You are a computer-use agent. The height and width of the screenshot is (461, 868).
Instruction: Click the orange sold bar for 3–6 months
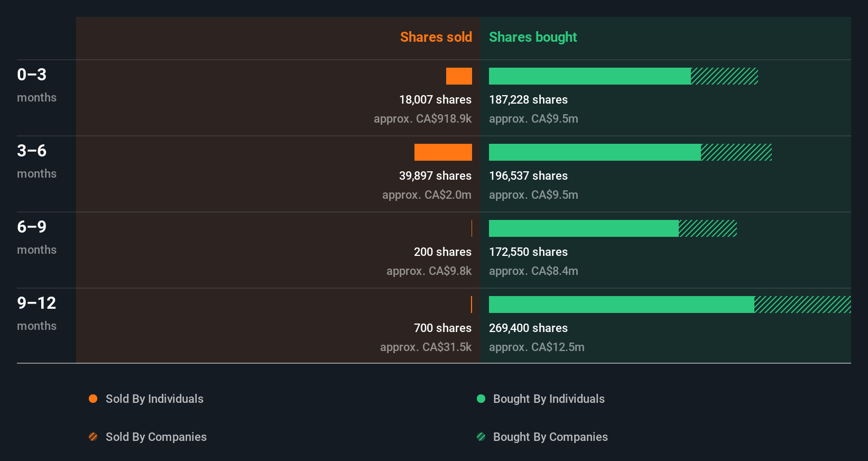click(443, 152)
